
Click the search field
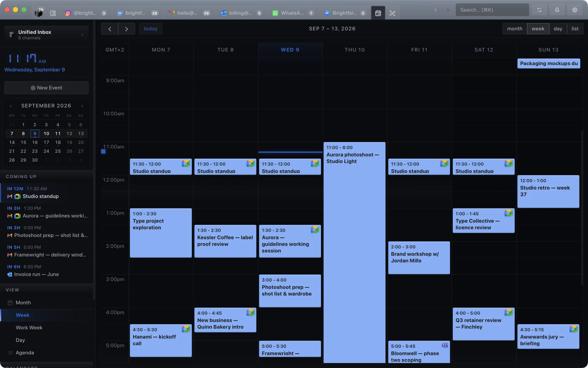[x=492, y=10]
